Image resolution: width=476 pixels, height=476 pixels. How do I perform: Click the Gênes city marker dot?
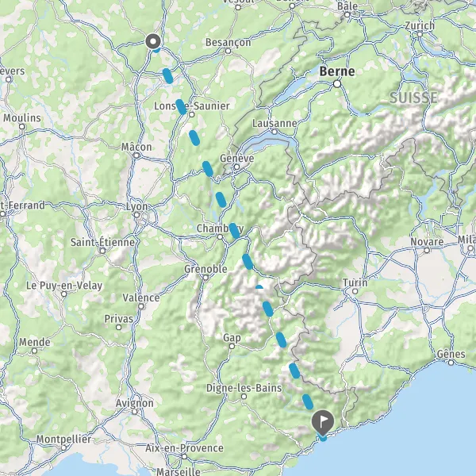pos(451,363)
